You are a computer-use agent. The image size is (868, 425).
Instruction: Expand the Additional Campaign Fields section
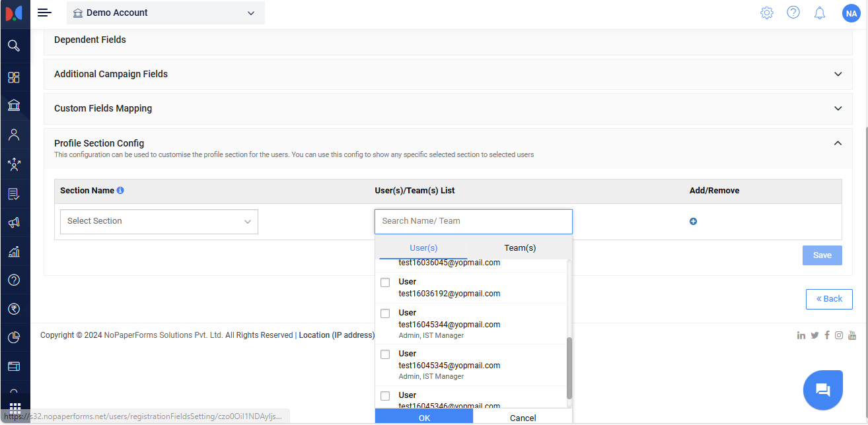pos(447,74)
